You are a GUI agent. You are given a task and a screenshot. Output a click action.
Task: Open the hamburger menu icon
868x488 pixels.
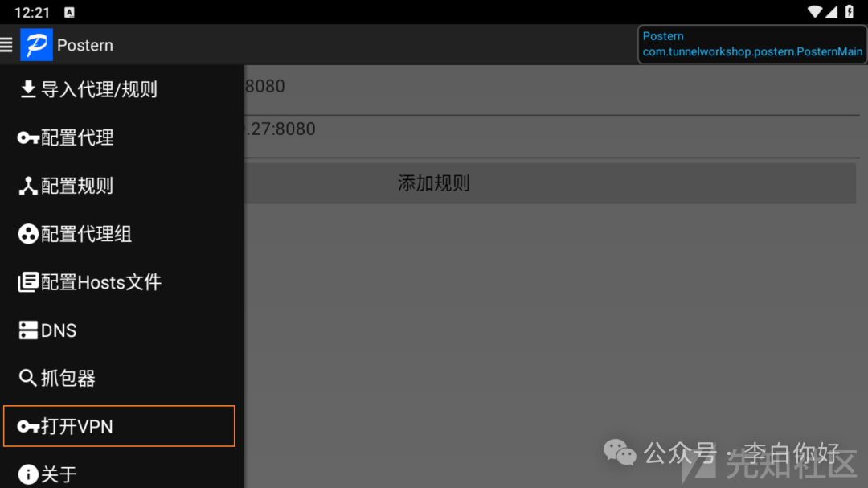6,44
